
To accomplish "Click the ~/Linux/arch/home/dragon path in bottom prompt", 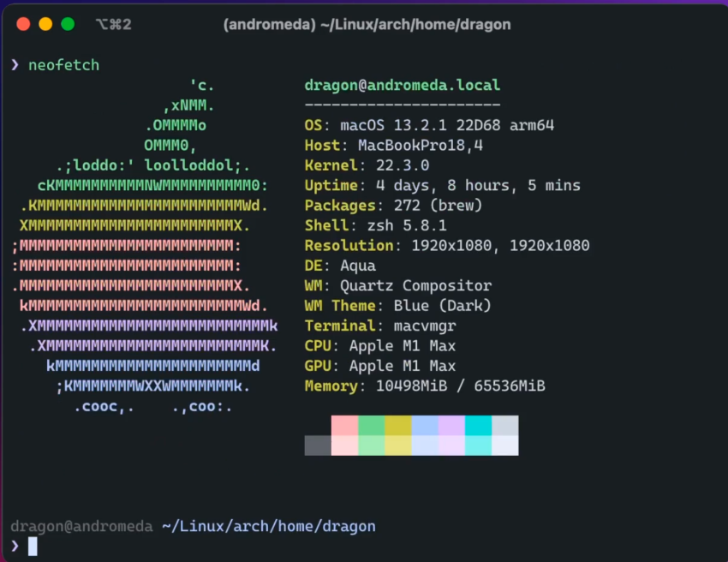I will (268, 526).
